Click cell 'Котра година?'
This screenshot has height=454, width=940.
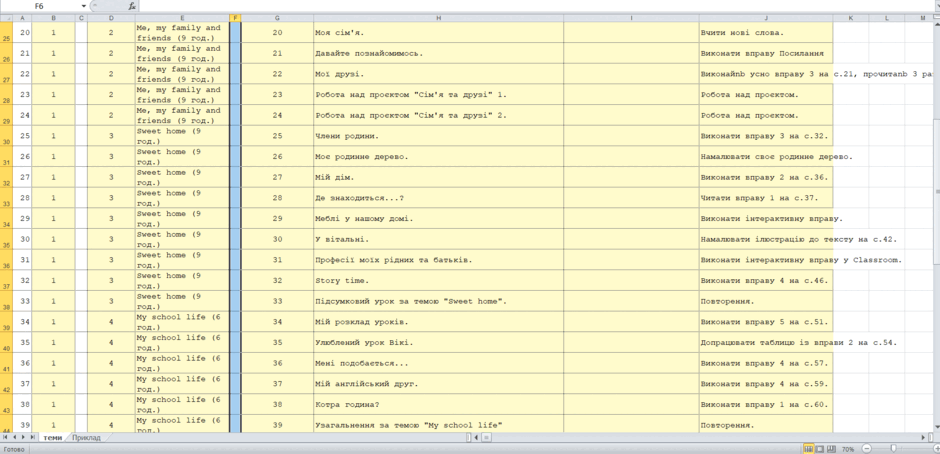tap(438, 405)
